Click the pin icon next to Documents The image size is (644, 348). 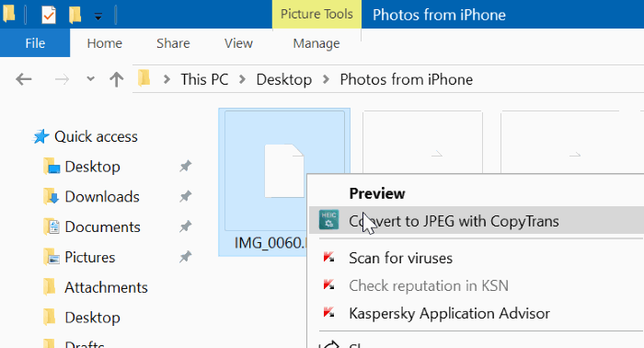(x=185, y=226)
